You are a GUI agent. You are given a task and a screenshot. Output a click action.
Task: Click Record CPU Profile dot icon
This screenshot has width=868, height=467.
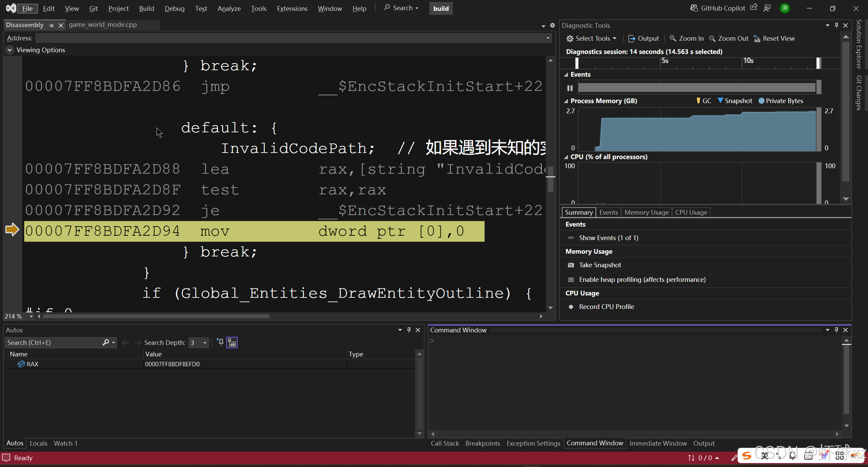coord(571,307)
